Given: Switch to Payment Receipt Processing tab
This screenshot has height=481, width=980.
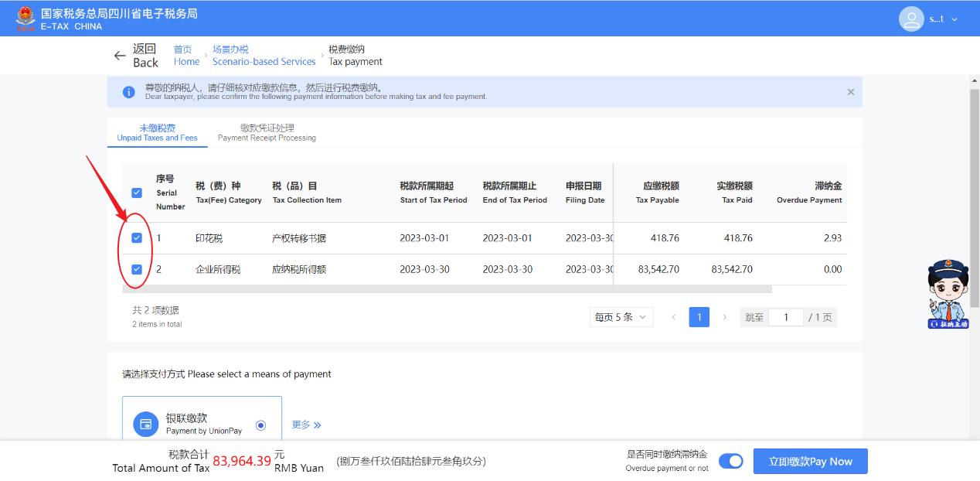Looking at the screenshot, I should (267, 132).
